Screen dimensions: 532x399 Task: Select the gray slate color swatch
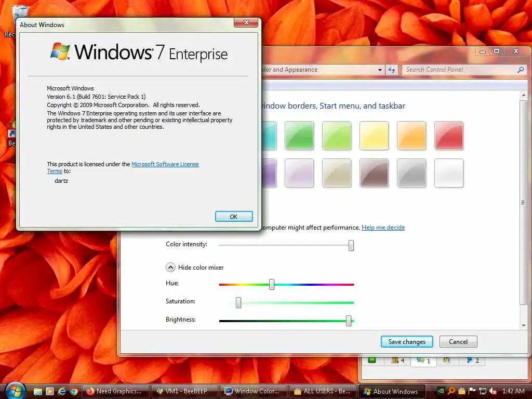point(411,172)
